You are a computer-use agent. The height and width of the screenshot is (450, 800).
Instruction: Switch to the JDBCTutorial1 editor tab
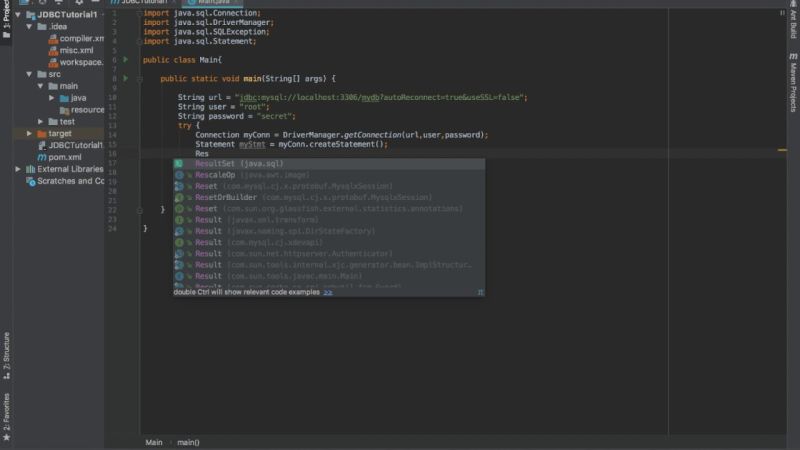(144, 2)
